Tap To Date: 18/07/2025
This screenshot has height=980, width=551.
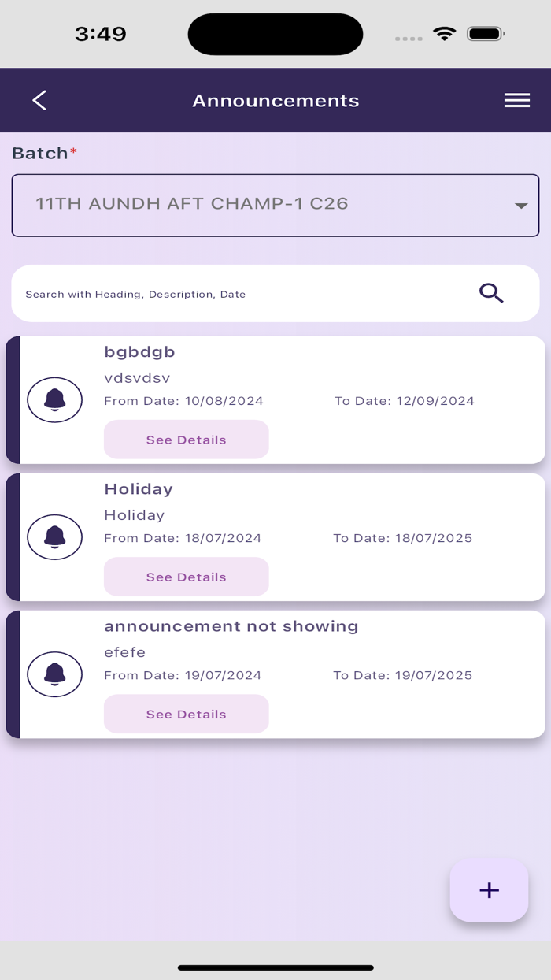point(403,538)
